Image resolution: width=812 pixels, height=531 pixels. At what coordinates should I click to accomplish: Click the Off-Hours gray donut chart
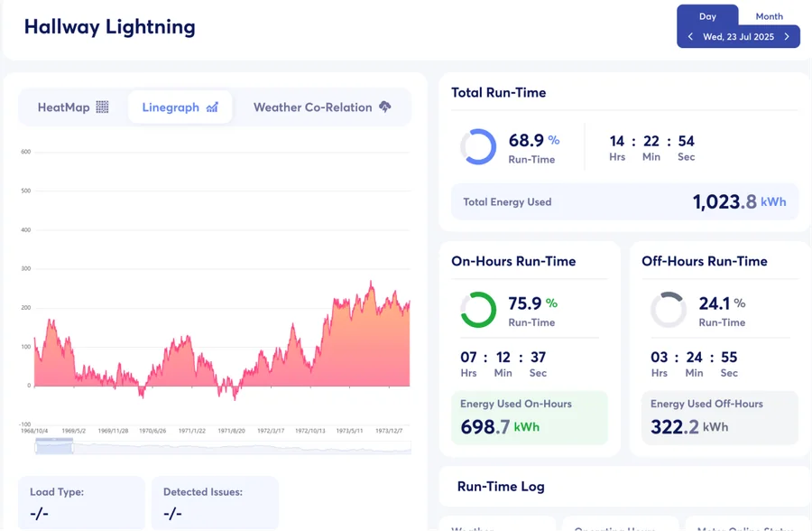point(669,310)
